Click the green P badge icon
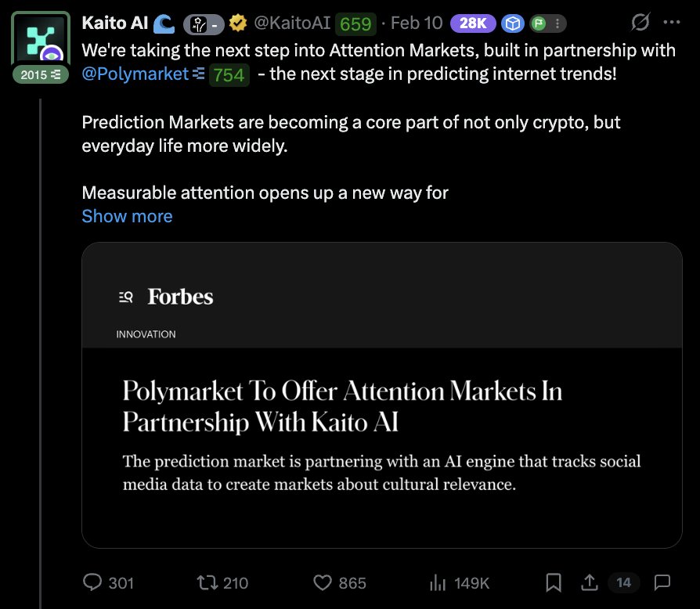Viewport: 700px width, 609px height. pos(538,23)
